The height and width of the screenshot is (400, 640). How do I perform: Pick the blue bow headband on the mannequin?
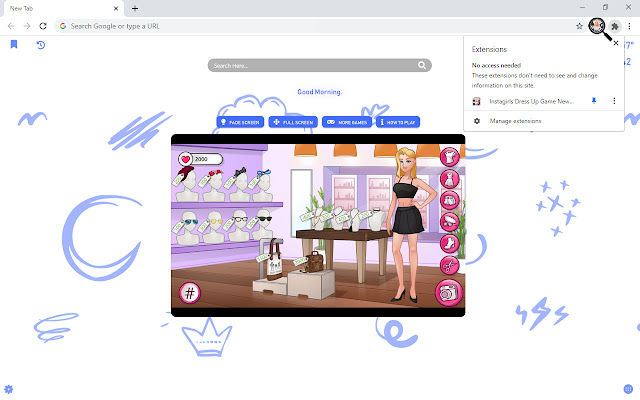(264, 173)
